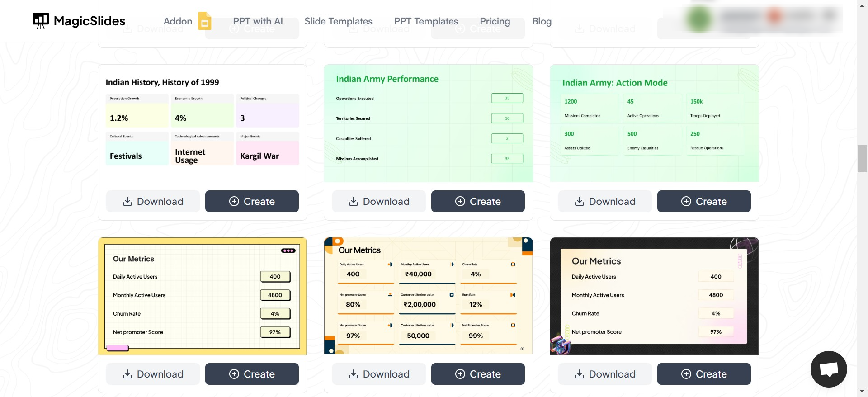
Task: Click the 'Missions Completed' label
Action: tap(583, 116)
